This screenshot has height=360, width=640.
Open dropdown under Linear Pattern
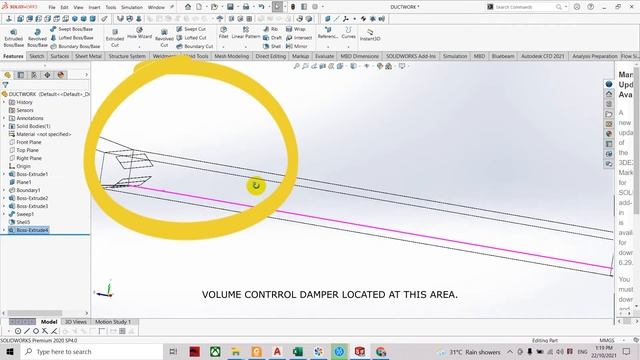coord(246,47)
